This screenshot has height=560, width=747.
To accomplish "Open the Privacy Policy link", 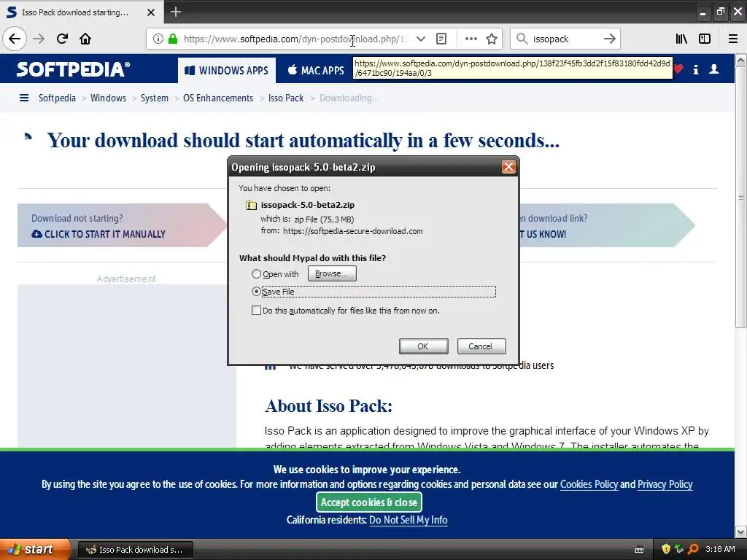I will point(665,484).
